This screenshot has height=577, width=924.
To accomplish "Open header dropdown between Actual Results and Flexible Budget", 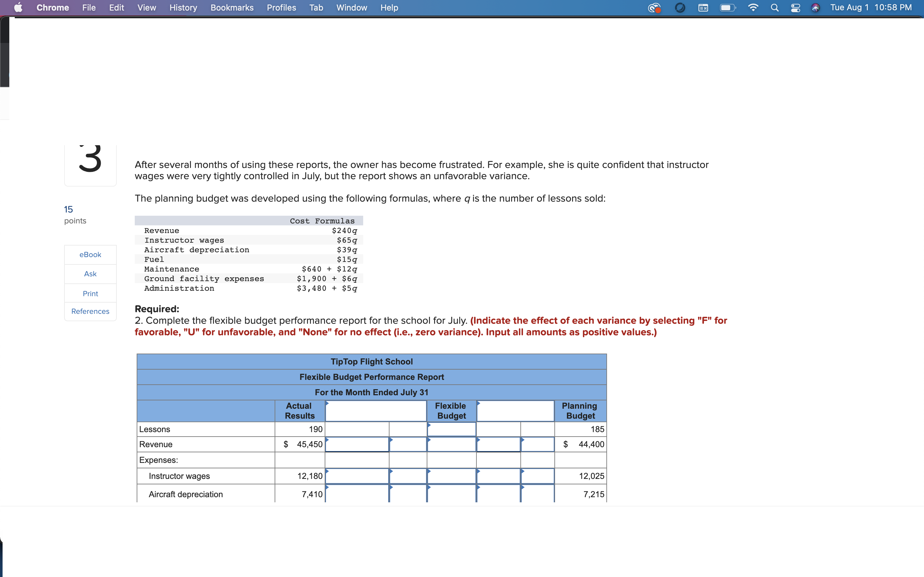I will [x=376, y=411].
